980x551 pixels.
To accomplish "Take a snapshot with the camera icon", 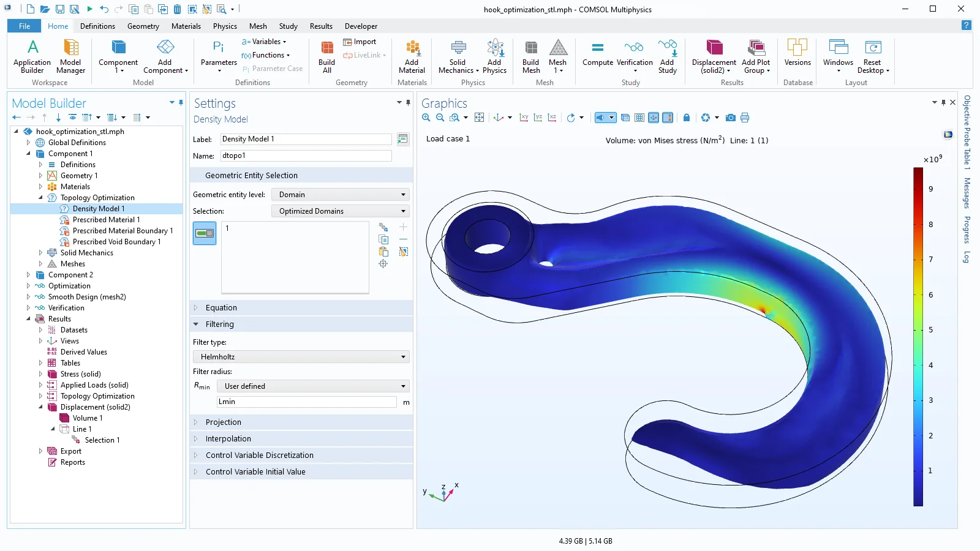I will pos(730,118).
